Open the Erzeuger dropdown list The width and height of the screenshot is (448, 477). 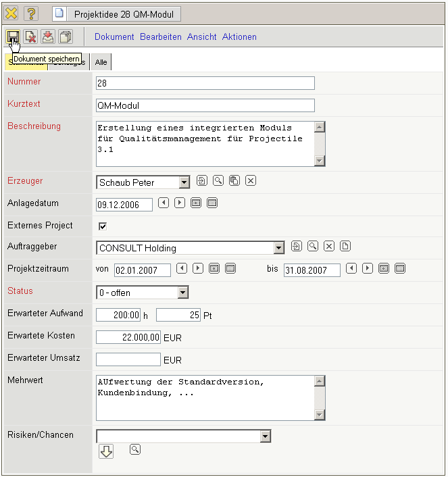184,182
